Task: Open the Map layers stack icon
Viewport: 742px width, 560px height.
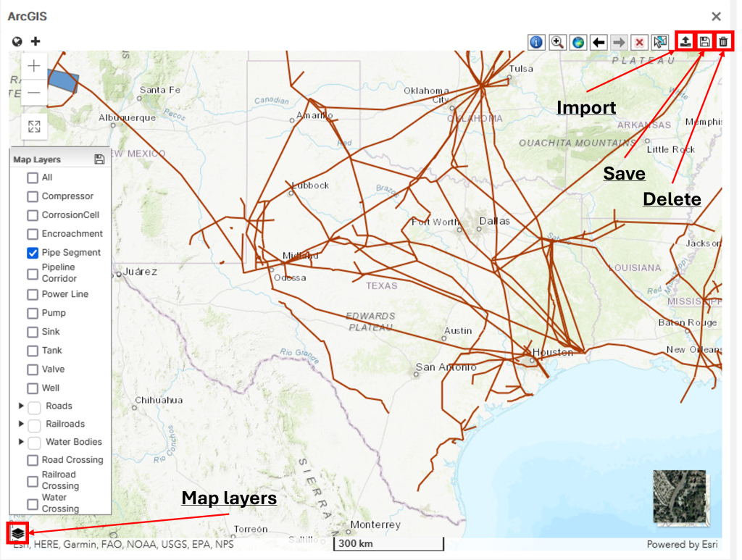Action: [x=18, y=532]
